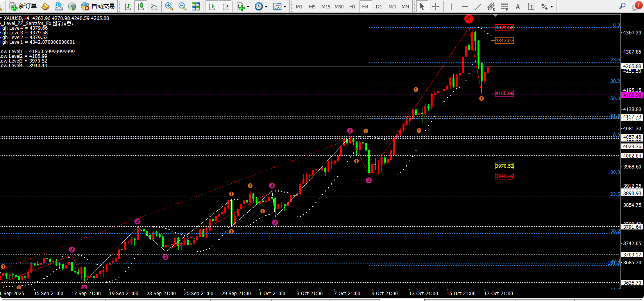Toggle the AutoTrading button (自动交易)
This screenshot has width=644, height=301.
click(x=98, y=6)
